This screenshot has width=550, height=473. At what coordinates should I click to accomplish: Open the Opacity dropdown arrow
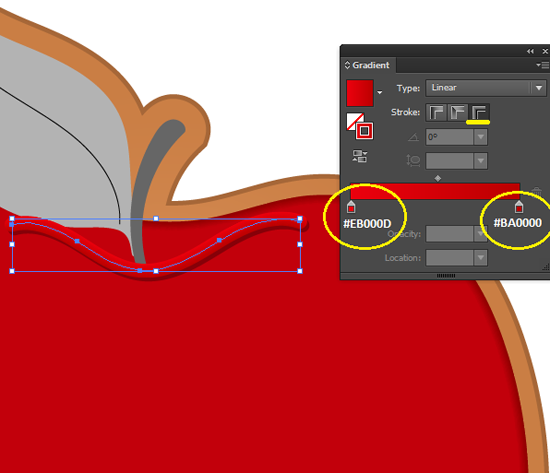tap(481, 234)
